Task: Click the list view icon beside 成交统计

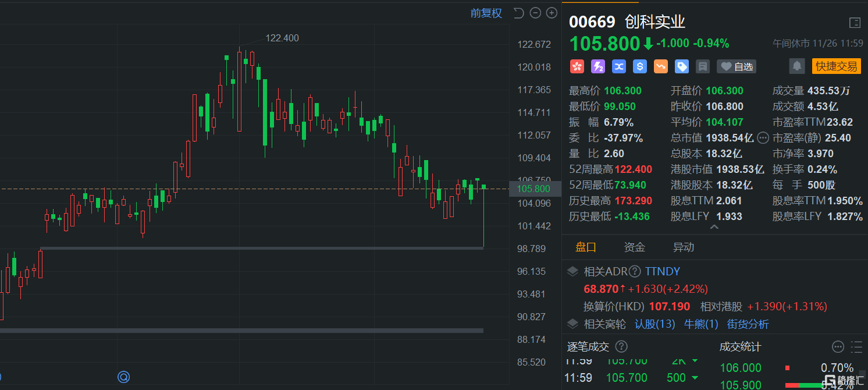Action: pyautogui.click(x=856, y=347)
